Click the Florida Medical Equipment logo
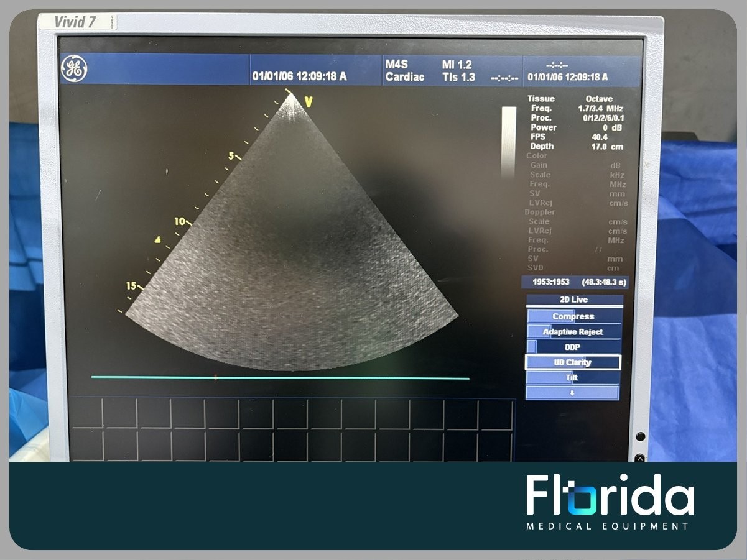Screen dimensions: 747x560 click(x=610, y=503)
